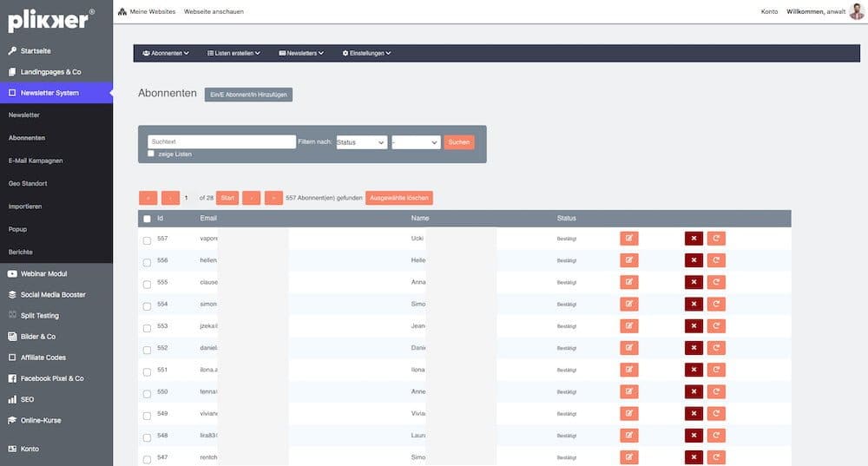868x466 pixels.
Task: Click the plikker logo
Action: pyautogui.click(x=51, y=20)
